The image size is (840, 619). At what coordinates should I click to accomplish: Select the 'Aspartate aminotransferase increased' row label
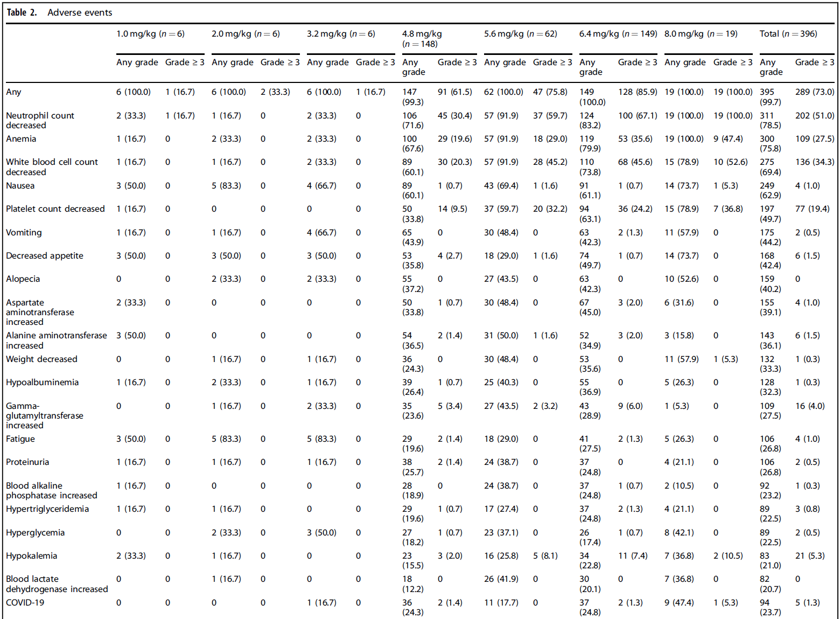coord(40,312)
